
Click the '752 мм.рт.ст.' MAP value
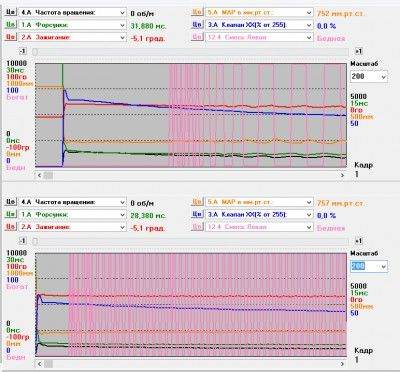pyautogui.click(x=340, y=14)
